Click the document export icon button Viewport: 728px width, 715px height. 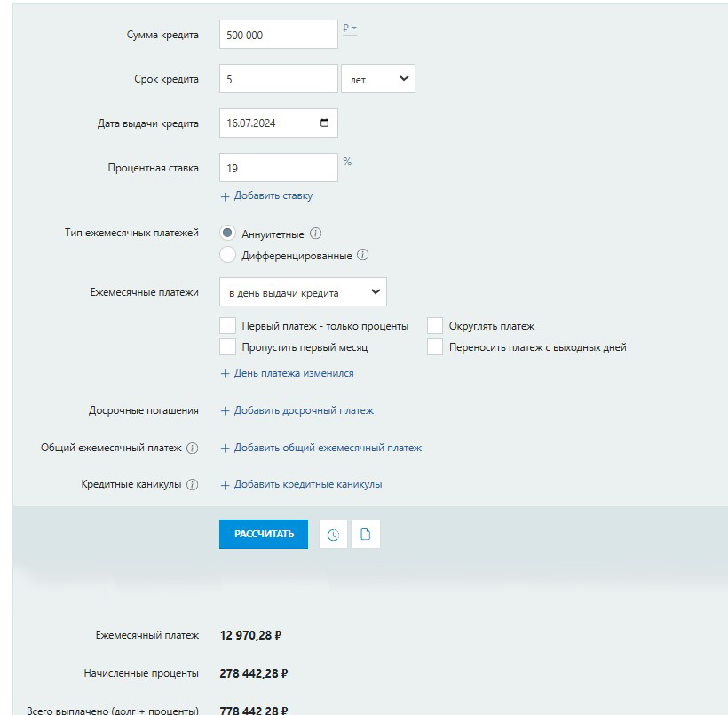click(366, 535)
